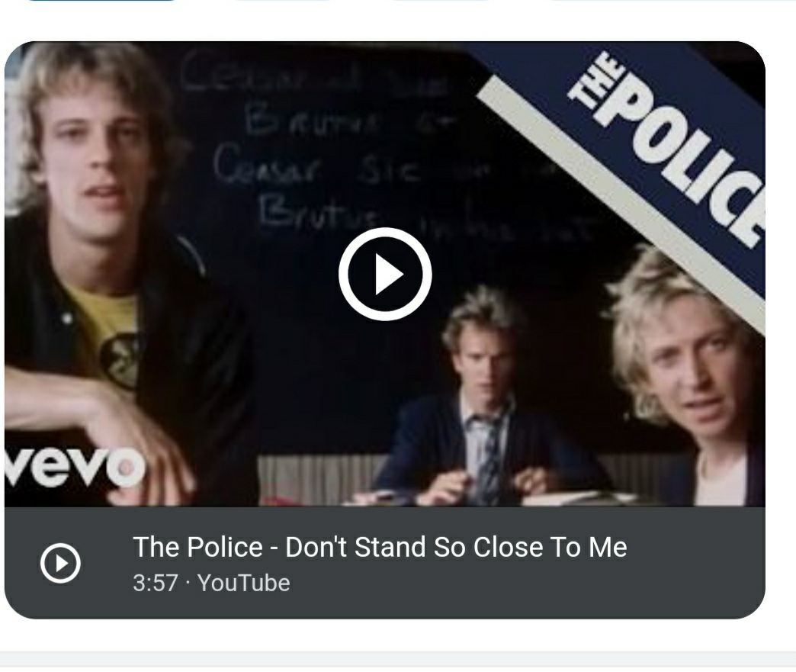Open the title The Police - Don't Stand So Close To Me
Screen dimensions: 796x672
tap(380, 547)
